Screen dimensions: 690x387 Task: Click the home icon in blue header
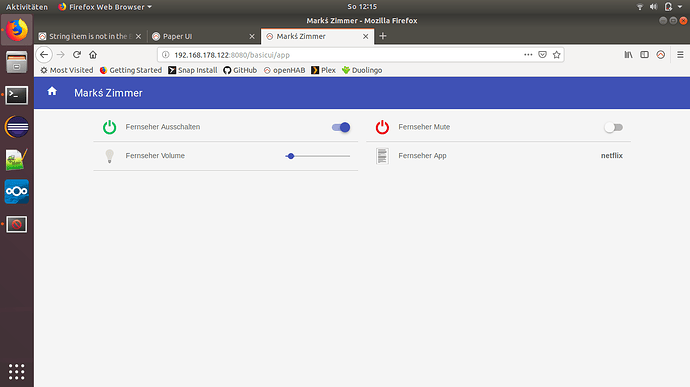(x=52, y=91)
